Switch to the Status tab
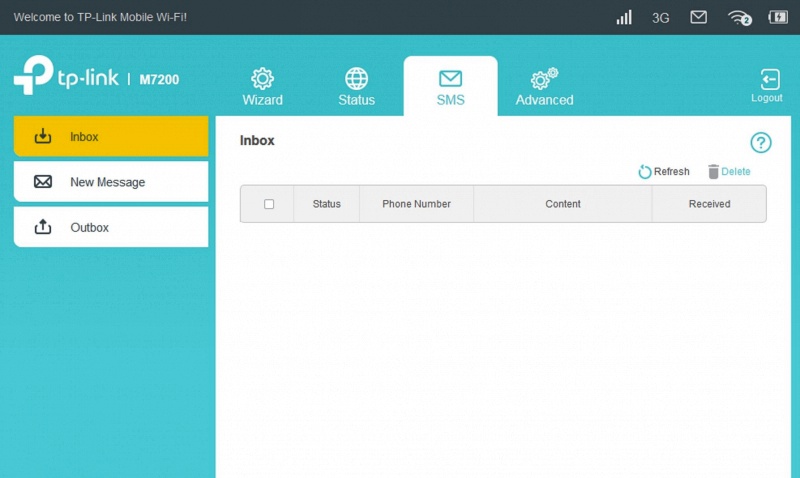Viewport: 800px width, 478px height. coord(356,86)
